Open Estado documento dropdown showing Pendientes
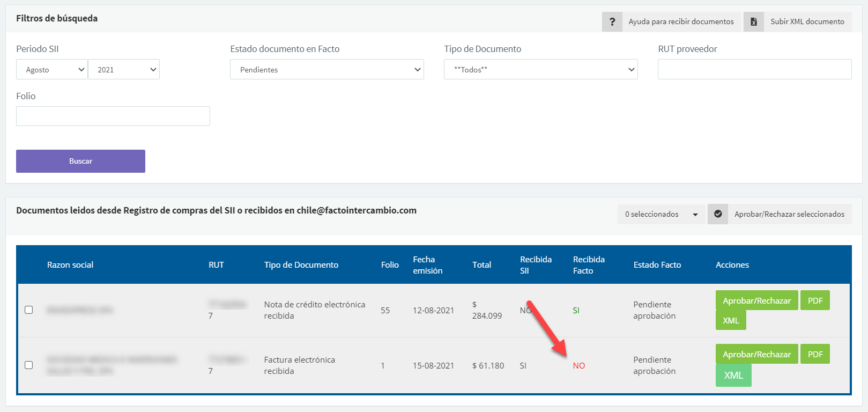 pos(327,70)
